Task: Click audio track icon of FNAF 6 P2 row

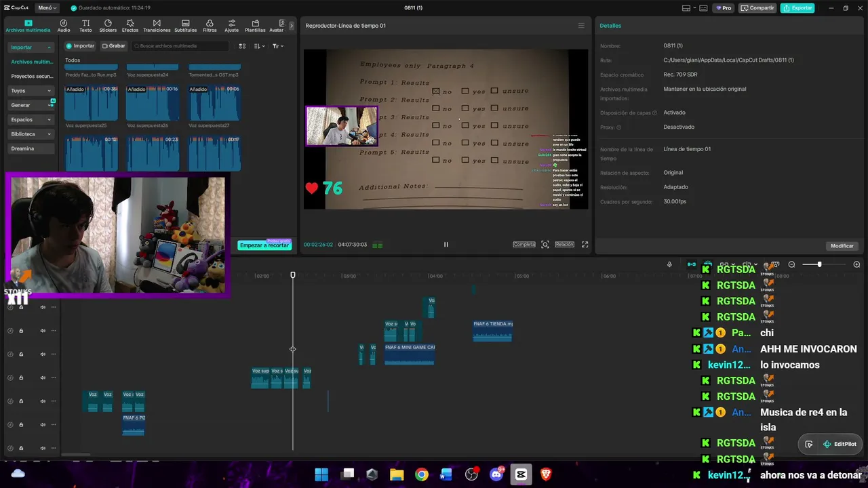Action: 10,424
